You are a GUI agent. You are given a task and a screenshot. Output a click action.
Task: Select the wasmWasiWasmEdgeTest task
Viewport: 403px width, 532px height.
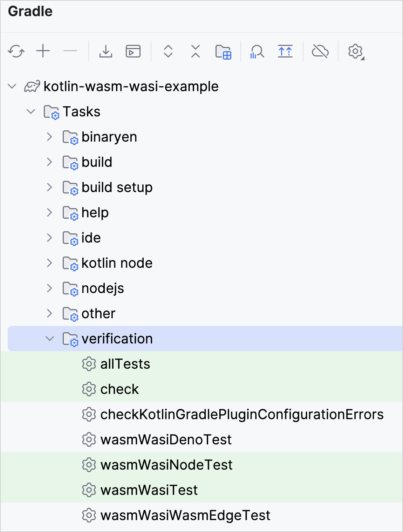[185, 515]
